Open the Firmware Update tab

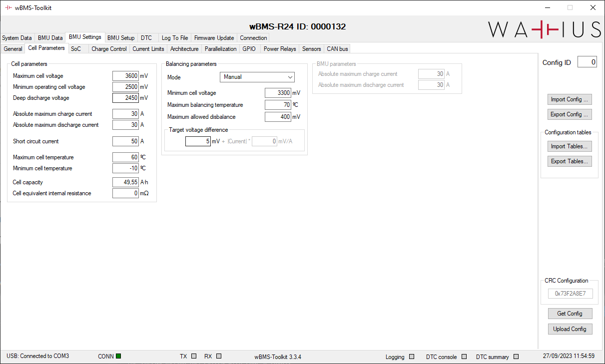coord(214,38)
